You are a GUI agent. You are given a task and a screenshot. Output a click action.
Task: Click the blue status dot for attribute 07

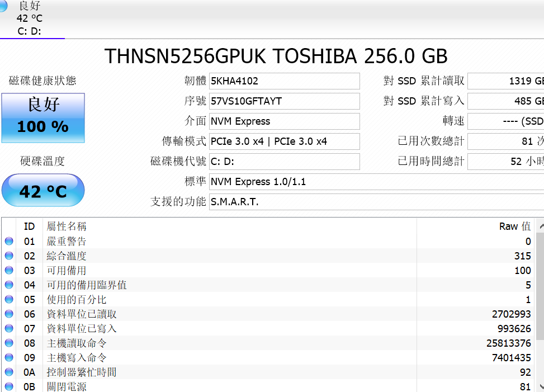9,328
